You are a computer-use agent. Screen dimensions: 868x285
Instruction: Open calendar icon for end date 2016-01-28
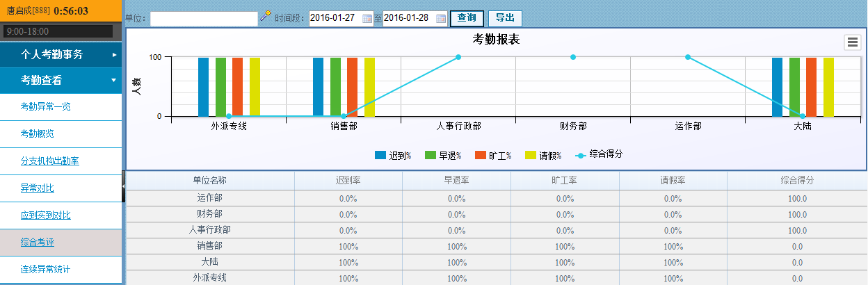pos(441,18)
